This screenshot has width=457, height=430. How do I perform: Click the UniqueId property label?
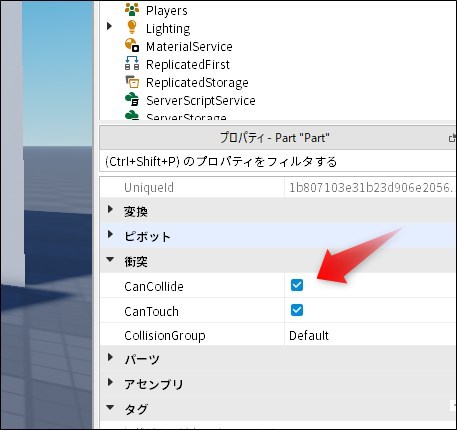coord(149,188)
